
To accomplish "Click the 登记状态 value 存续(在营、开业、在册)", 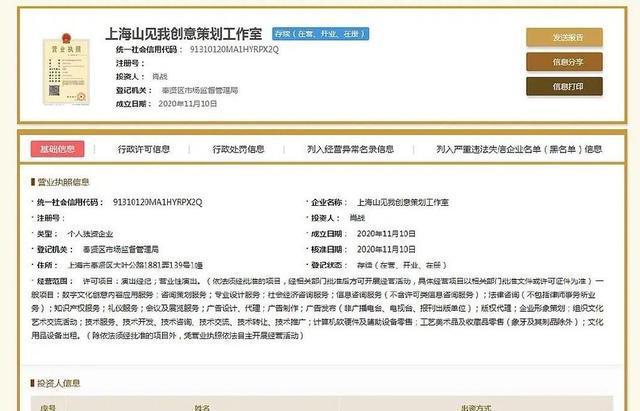I will (402, 265).
